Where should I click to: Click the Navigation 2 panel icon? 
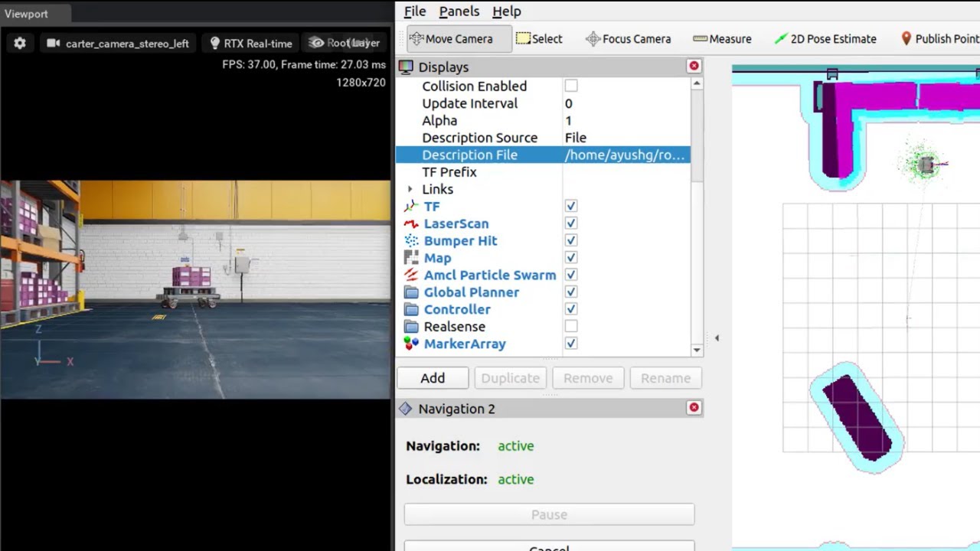(406, 409)
